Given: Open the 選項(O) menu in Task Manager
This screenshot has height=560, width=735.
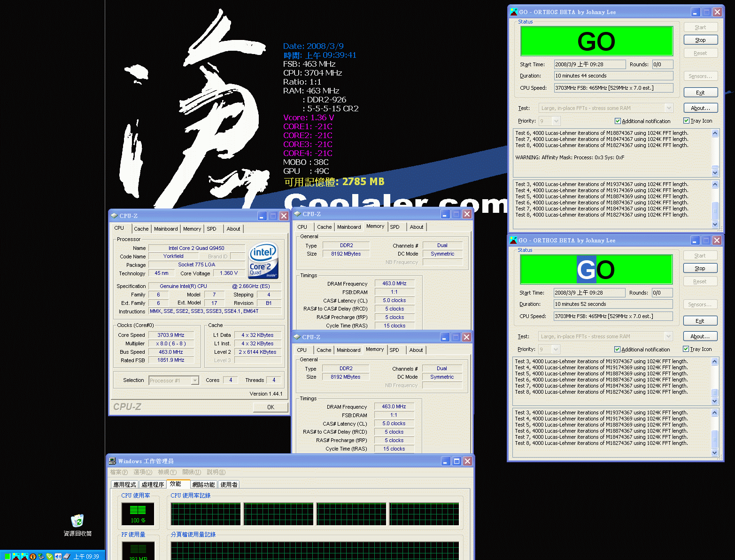Looking at the screenshot, I should (x=143, y=472).
